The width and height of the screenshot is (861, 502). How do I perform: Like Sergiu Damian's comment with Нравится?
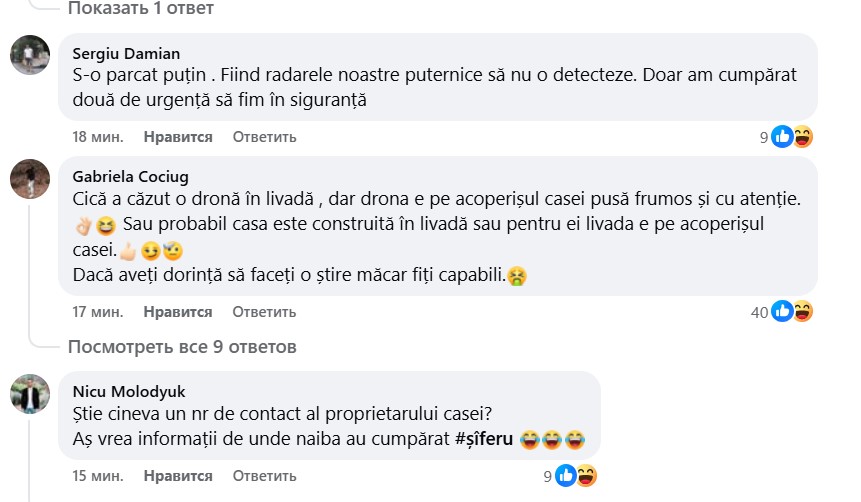click(178, 136)
